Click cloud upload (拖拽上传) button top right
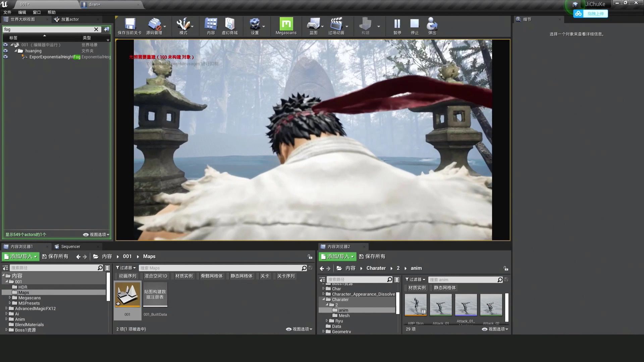This screenshot has height=362, width=644. (x=591, y=14)
